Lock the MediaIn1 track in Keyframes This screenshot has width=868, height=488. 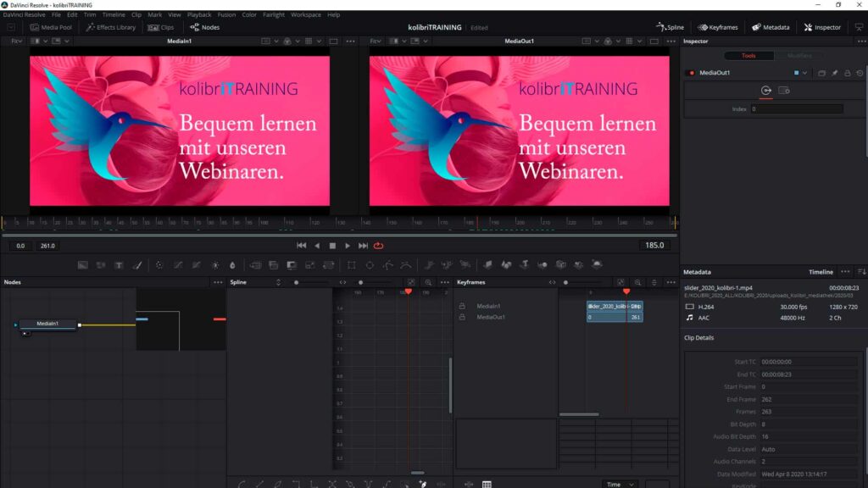pyautogui.click(x=462, y=306)
